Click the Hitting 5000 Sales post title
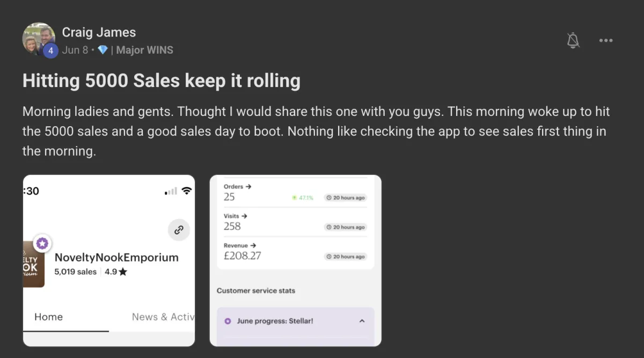644x358 pixels. tap(161, 81)
